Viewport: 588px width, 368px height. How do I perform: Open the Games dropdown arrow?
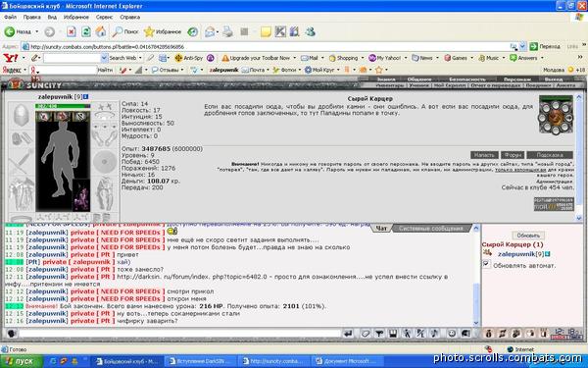pyautogui.click(x=471, y=58)
